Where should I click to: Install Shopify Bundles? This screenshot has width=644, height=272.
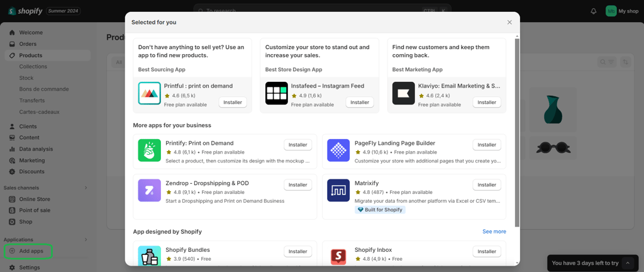pos(297,251)
